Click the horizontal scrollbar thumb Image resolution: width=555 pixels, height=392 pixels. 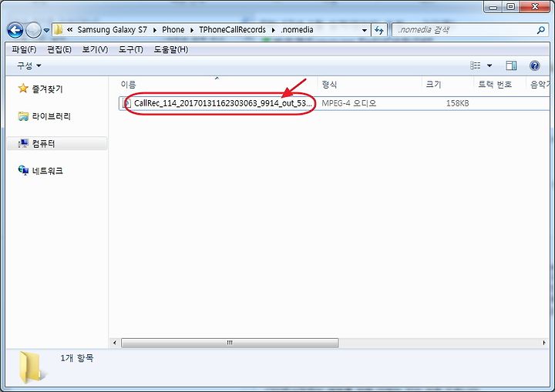tap(230, 343)
